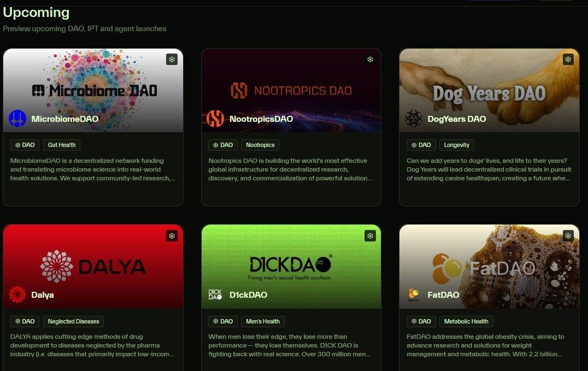This screenshot has width=588, height=371.
Task: Click corner badge icon on FatDAO banner
Action: pyautogui.click(x=568, y=236)
